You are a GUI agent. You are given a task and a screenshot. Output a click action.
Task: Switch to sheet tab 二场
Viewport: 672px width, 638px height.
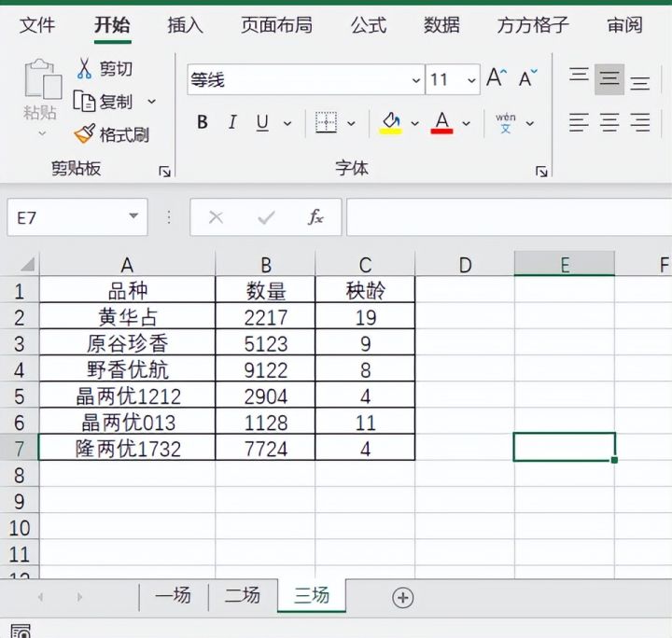tap(243, 596)
